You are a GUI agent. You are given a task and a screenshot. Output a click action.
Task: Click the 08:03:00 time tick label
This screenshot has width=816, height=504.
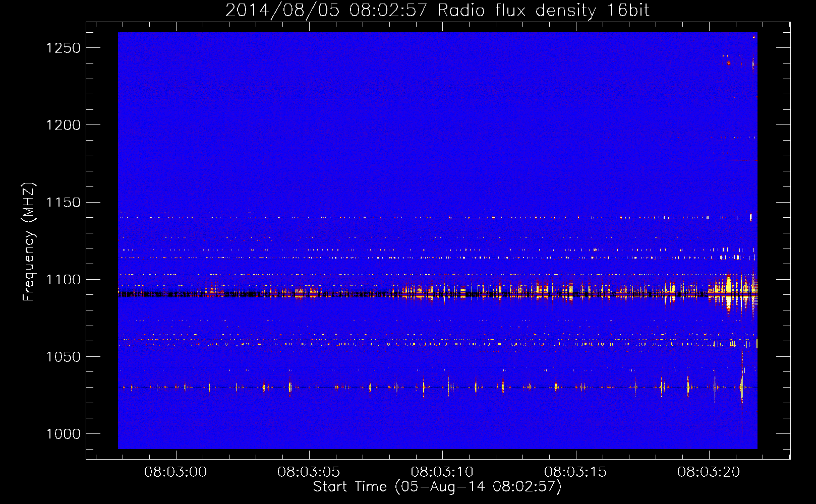(x=176, y=472)
